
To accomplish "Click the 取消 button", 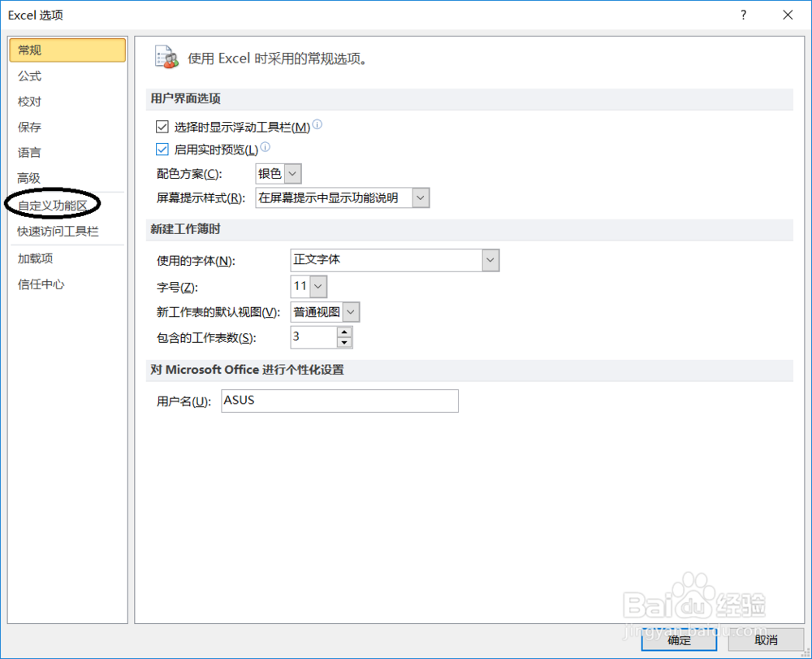I will (766, 640).
